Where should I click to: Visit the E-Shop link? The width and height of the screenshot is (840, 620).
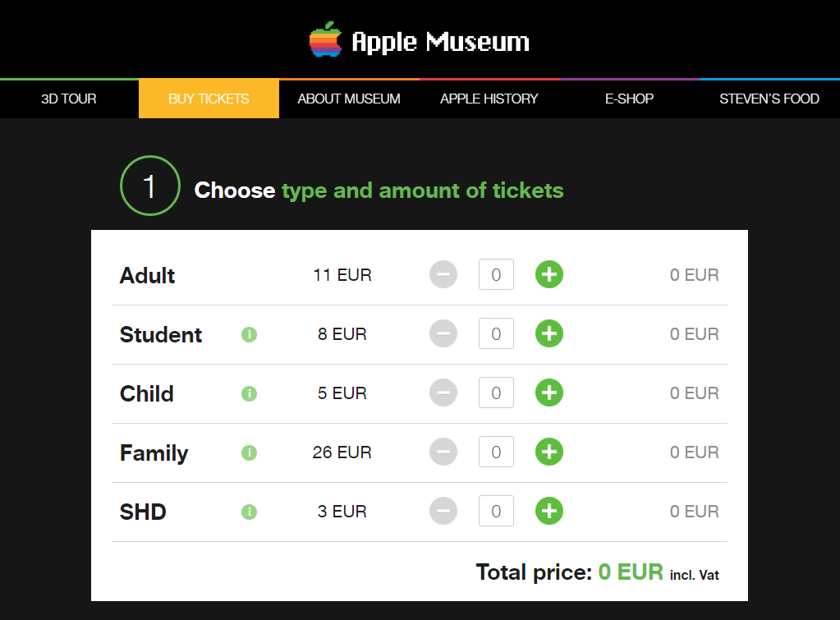(x=629, y=99)
